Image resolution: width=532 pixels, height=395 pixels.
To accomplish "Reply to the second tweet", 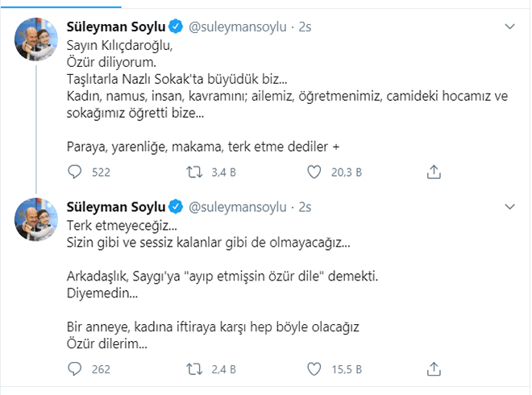I will click(74, 368).
